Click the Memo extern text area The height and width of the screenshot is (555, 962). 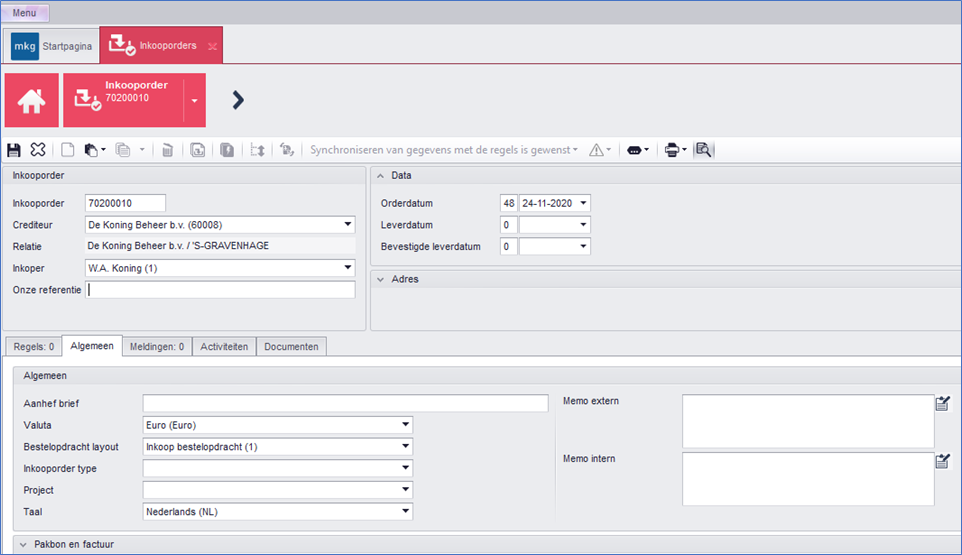click(808, 421)
